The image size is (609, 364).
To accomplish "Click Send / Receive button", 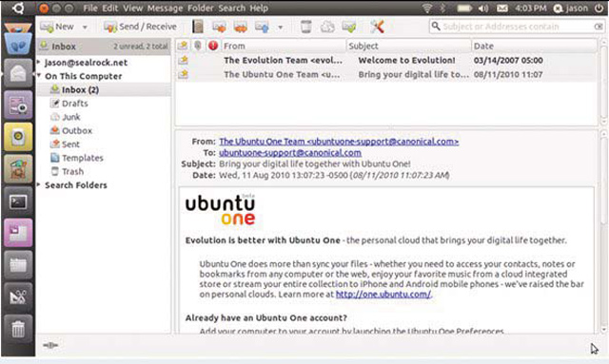I will [x=140, y=27].
